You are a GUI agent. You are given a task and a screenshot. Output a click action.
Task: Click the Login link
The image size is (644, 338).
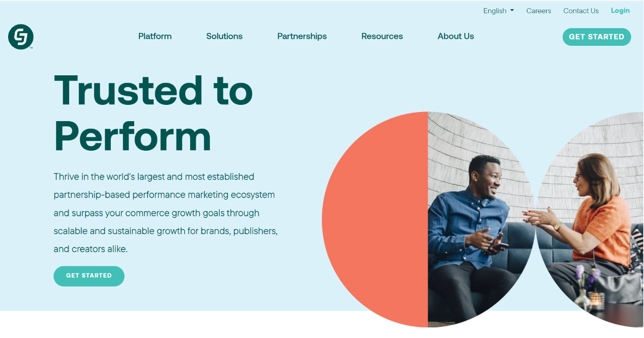point(620,11)
